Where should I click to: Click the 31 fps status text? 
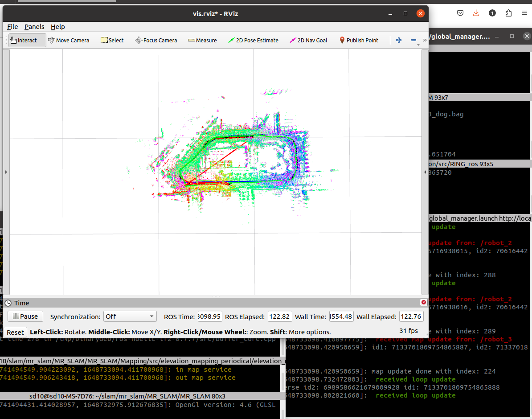tap(409, 331)
